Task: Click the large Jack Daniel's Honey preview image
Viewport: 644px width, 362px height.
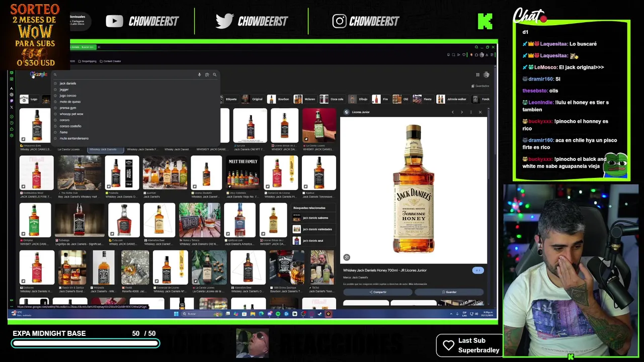Action: (x=414, y=190)
